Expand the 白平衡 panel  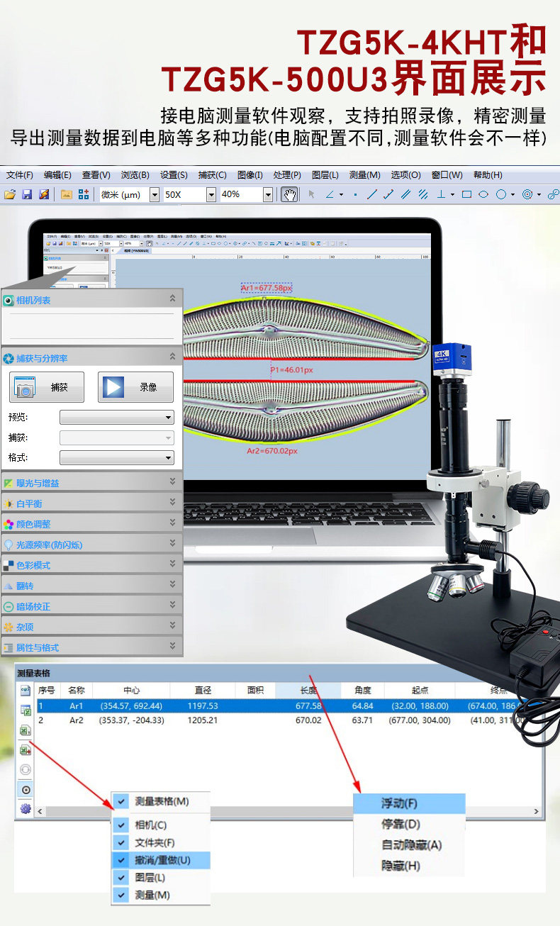tap(172, 503)
